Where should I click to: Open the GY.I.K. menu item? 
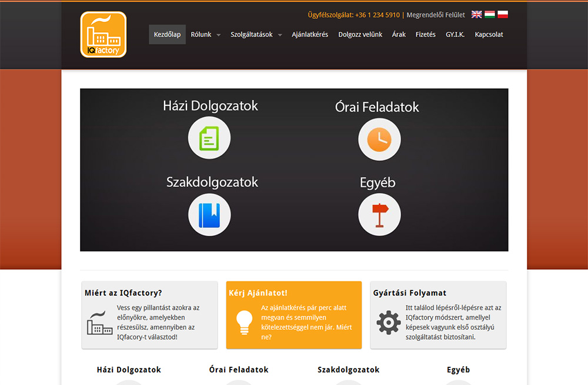(455, 35)
